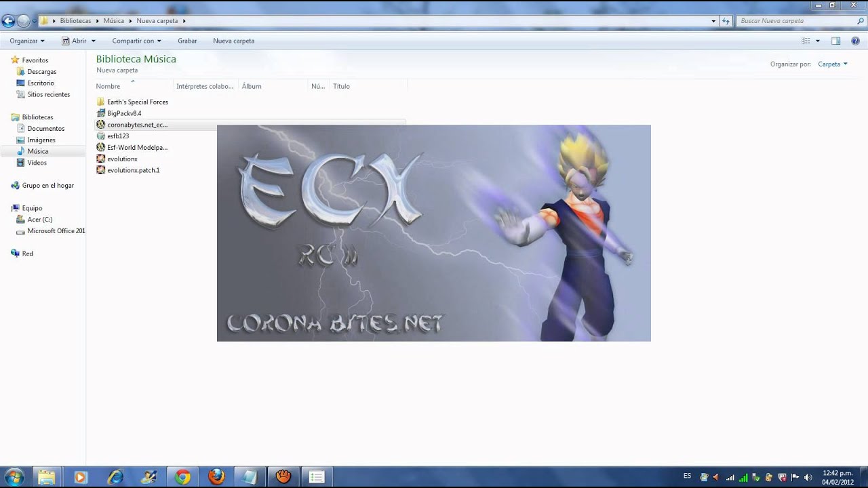Open address bar history dropdown arrow
The image size is (868, 488).
[713, 21]
